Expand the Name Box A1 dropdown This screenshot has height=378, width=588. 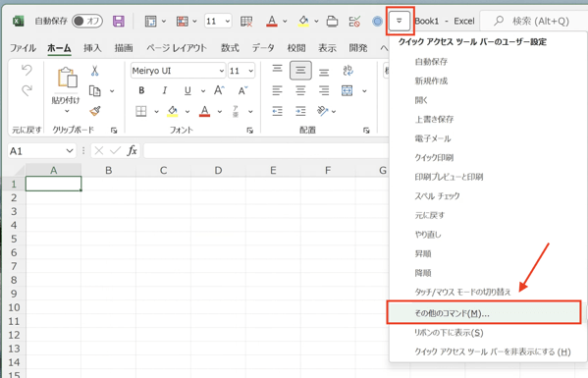70,151
